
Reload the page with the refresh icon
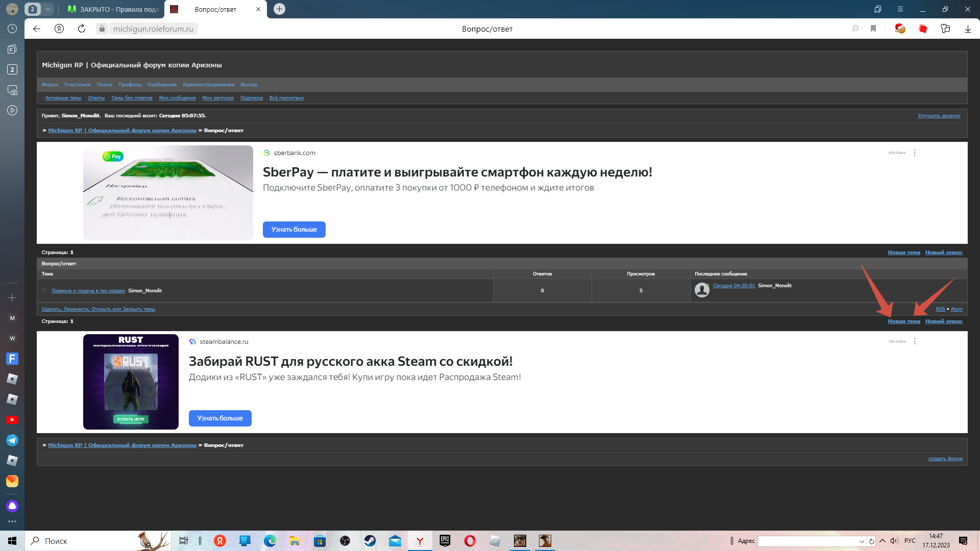pos(82,29)
